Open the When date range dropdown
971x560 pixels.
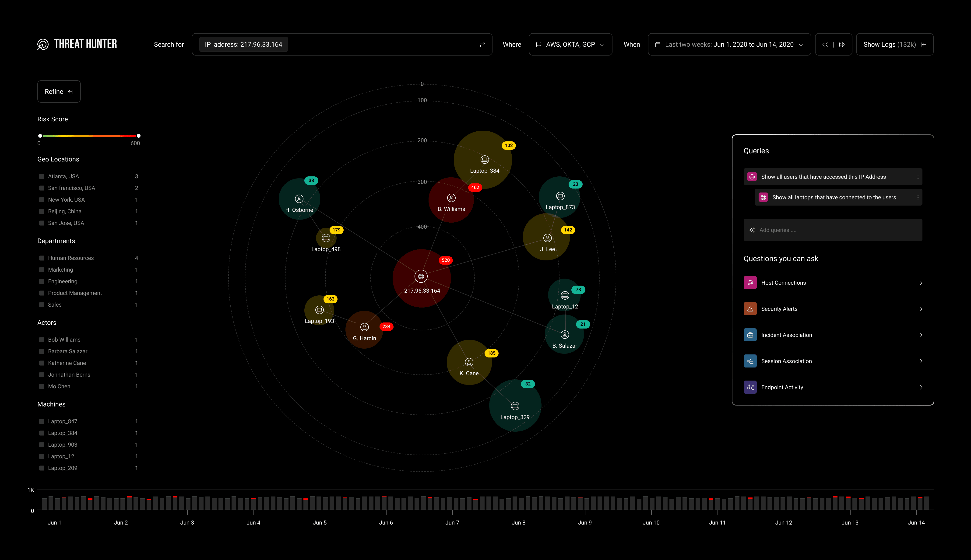point(729,45)
